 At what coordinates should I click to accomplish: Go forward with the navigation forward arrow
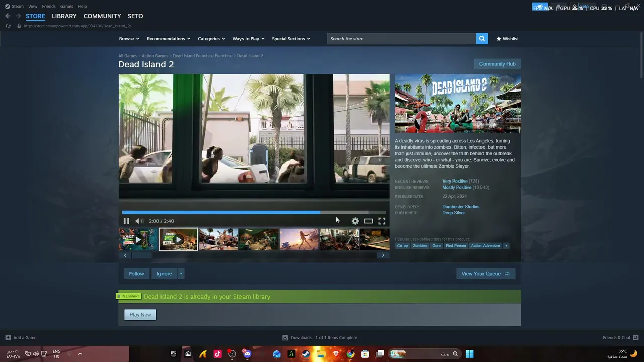tap(18, 16)
